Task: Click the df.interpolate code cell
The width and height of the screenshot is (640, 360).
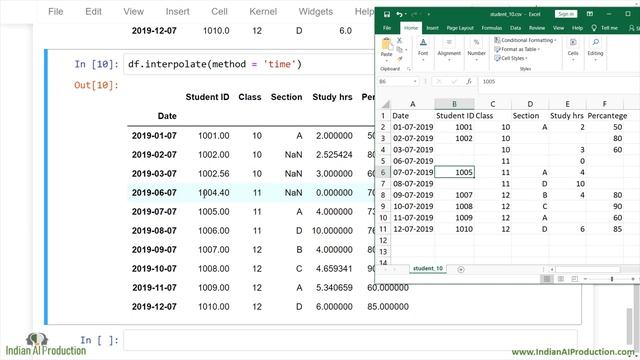Action: [249, 64]
